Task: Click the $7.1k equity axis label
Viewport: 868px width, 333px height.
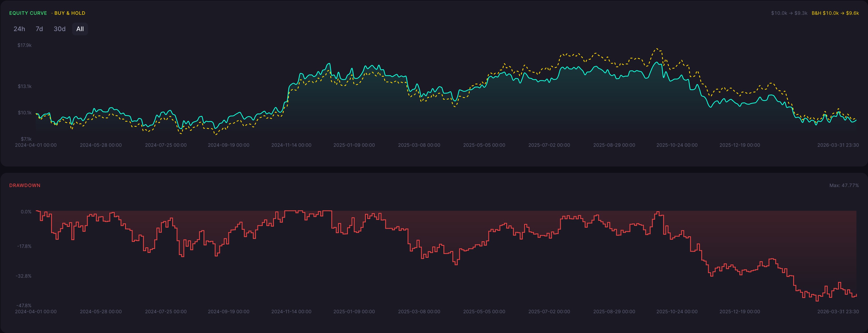Action: click(x=26, y=139)
